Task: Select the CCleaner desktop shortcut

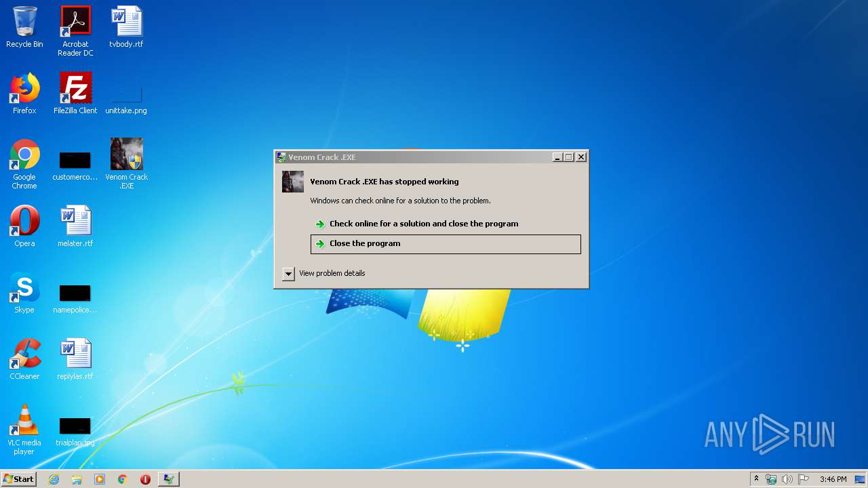Action: point(24,359)
